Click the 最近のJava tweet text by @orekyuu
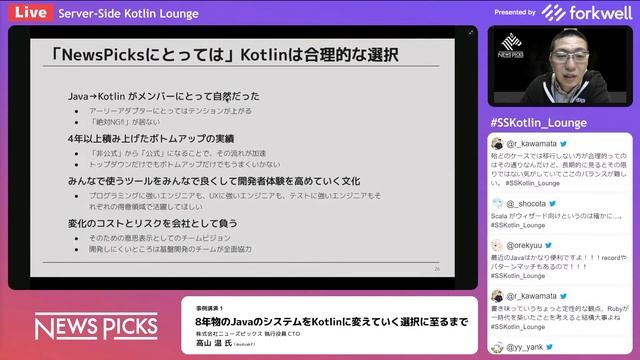This screenshot has width=640, height=360. [x=559, y=262]
